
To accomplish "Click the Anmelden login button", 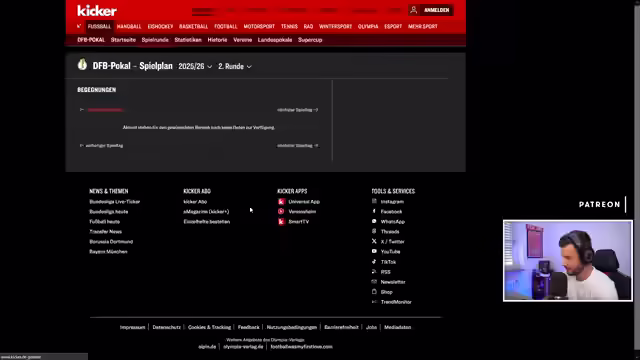I will point(436,10).
